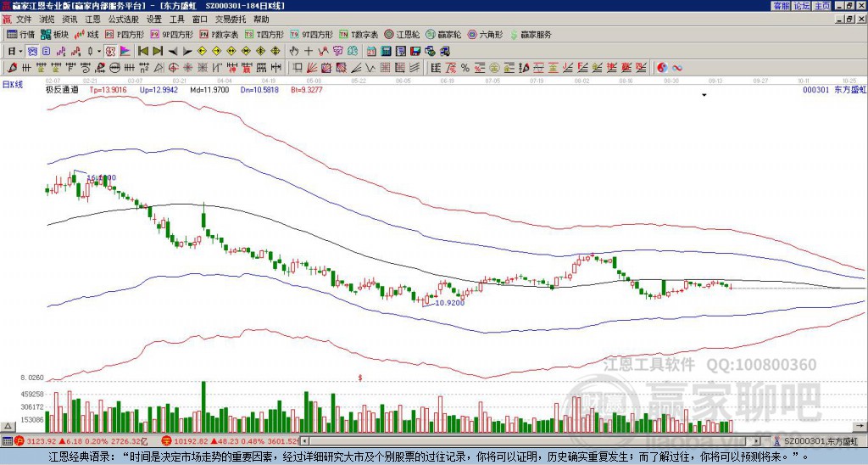Open the 帮助 menu

click(261, 20)
